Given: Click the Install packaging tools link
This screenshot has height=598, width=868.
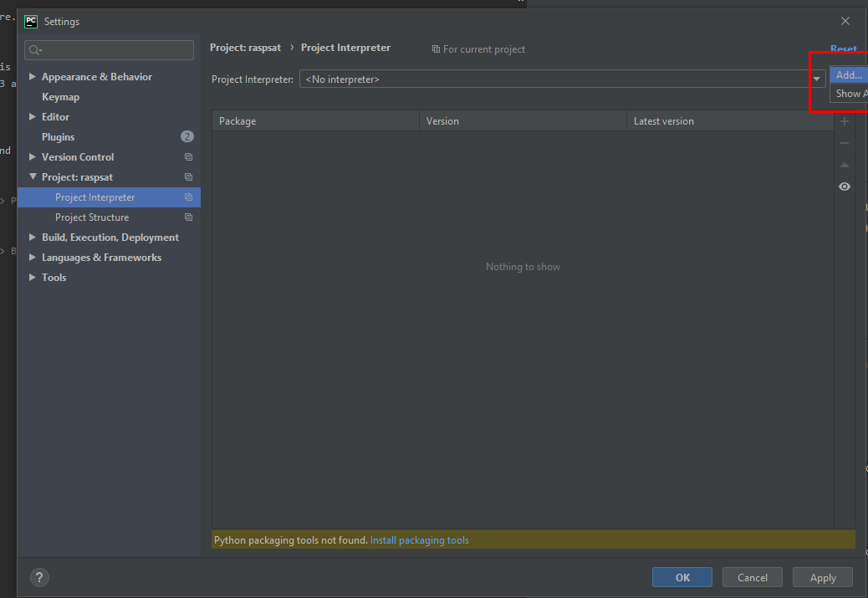Looking at the screenshot, I should pyautogui.click(x=419, y=539).
